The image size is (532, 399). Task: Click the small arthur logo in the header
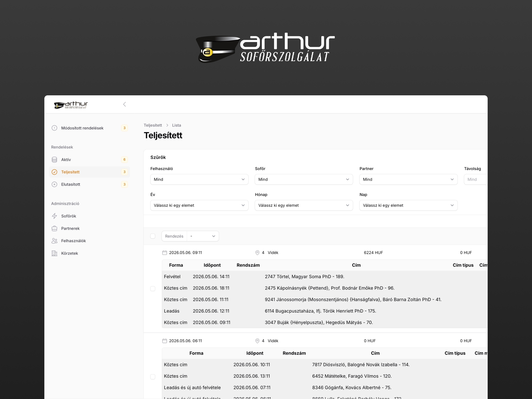71,105
